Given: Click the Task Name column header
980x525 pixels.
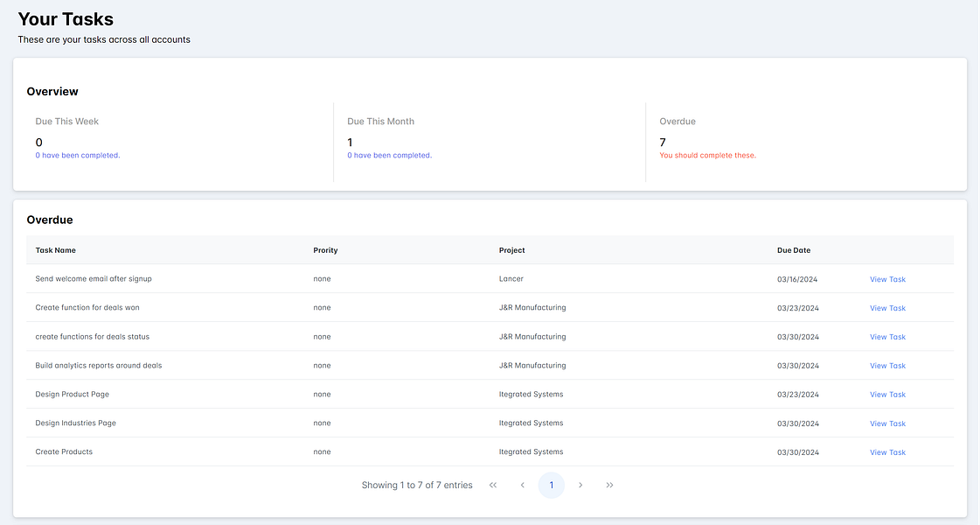Looking at the screenshot, I should point(56,250).
